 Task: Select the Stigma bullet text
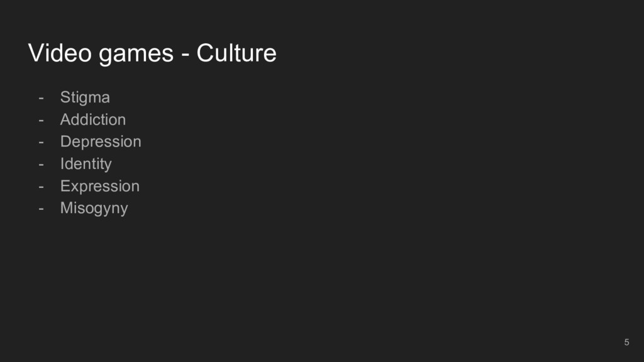pos(85,97)
